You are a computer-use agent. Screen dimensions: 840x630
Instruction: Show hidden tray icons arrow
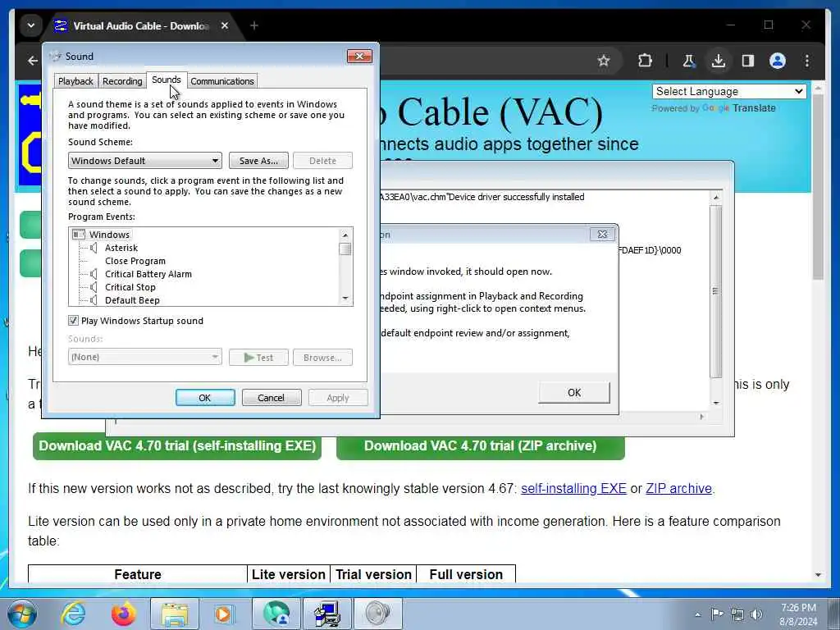(x=697, y=614)
